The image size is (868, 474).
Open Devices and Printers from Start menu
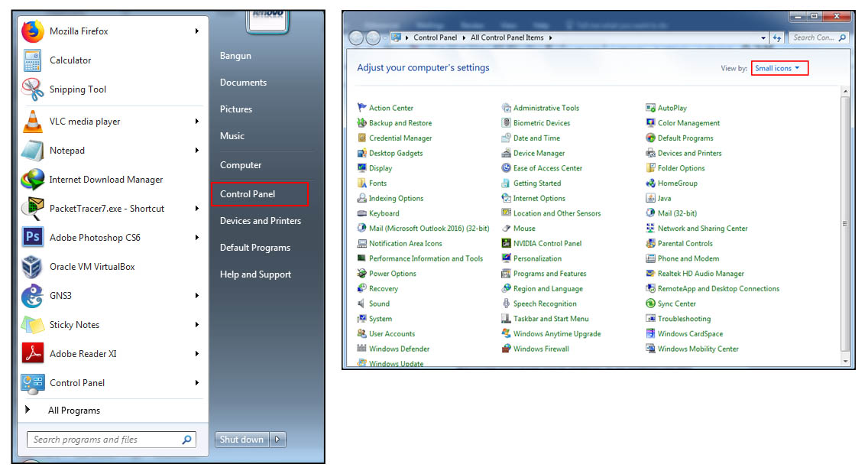[x=261, y=220]
